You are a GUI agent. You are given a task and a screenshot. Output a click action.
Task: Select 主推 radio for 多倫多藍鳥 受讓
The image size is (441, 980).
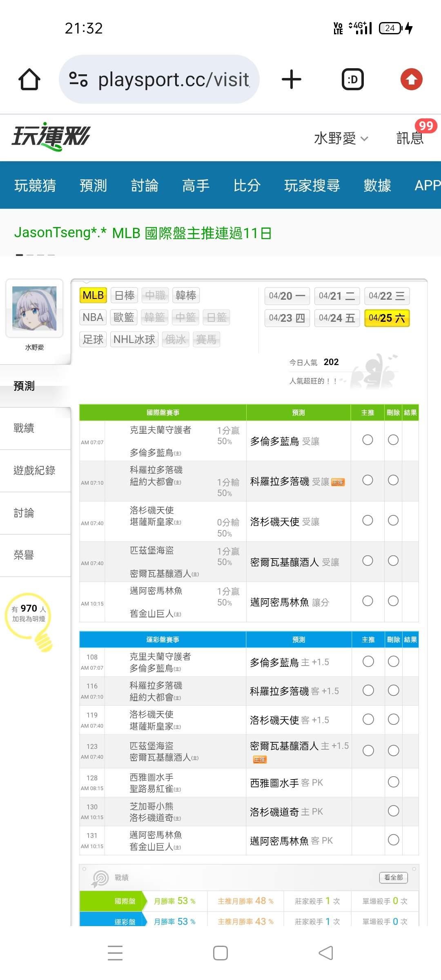point(367,440)
